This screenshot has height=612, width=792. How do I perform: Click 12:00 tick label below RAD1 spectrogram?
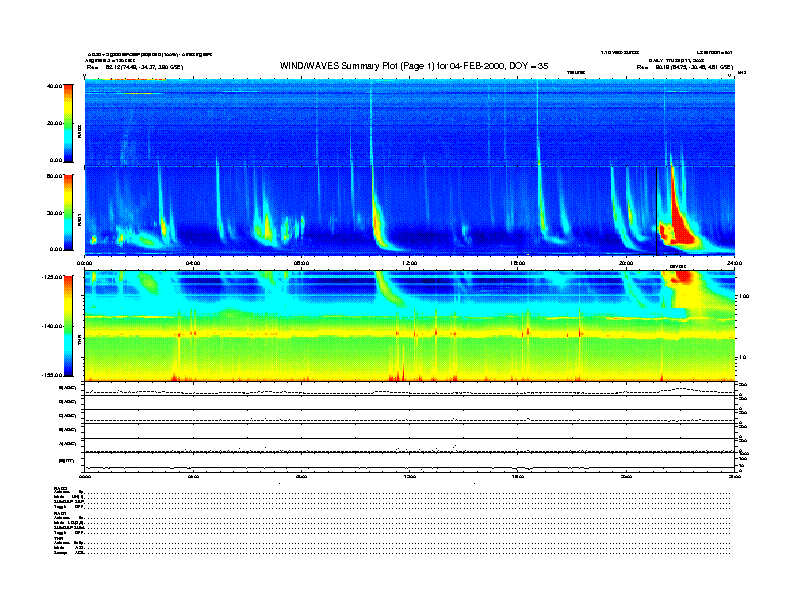pos(409,263)
